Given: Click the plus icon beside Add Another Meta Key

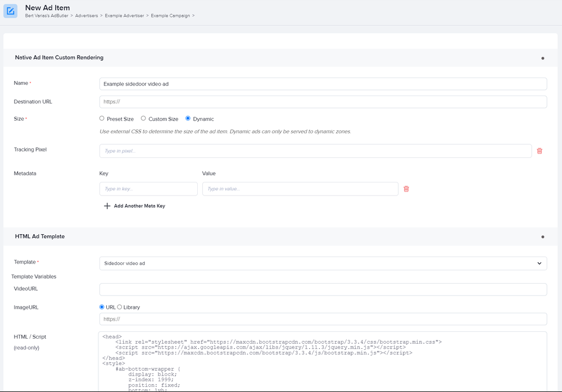Looking at the screenshot, I should pos(107,206).
